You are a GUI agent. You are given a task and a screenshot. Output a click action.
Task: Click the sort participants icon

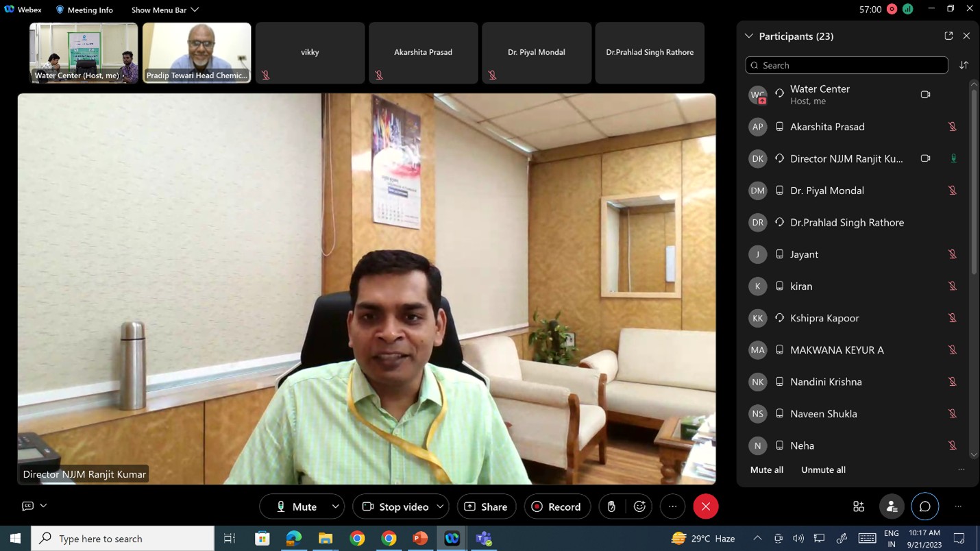[x=964, y=65]
